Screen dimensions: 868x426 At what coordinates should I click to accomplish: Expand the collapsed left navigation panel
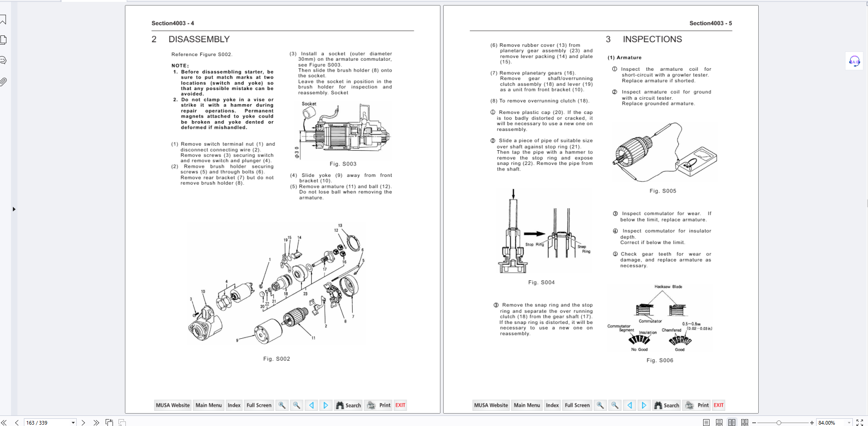[x=14, y=209]
